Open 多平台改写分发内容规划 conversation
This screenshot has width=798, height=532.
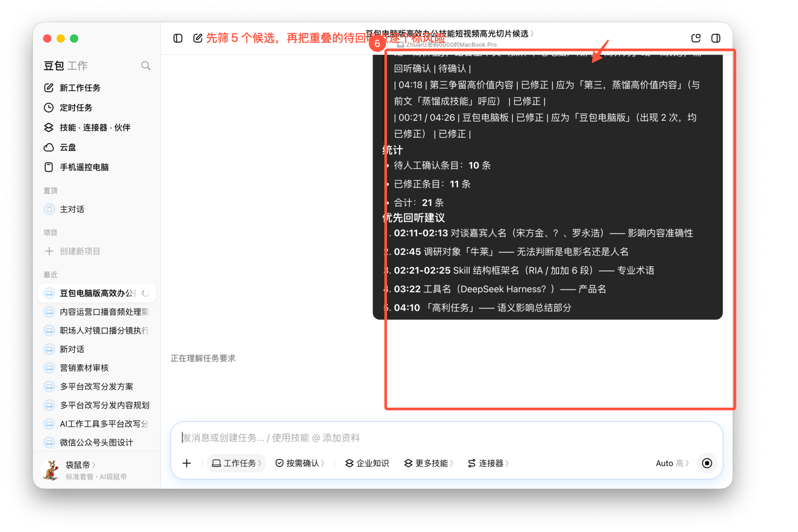96,405
